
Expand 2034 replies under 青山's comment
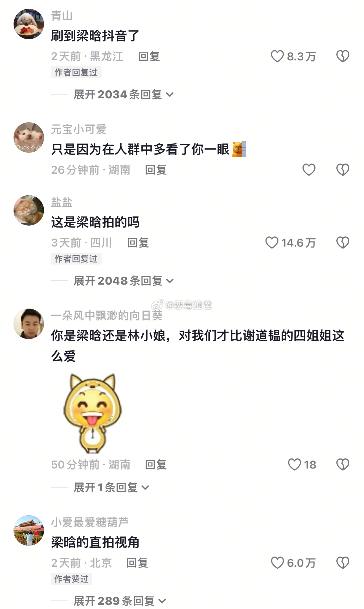[x=124, y=94]
